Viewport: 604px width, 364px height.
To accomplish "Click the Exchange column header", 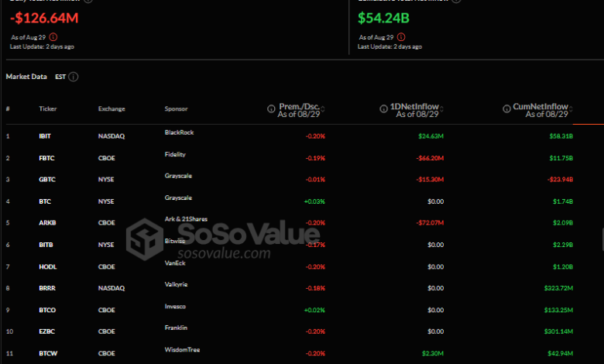I will (x=112, y=108).
